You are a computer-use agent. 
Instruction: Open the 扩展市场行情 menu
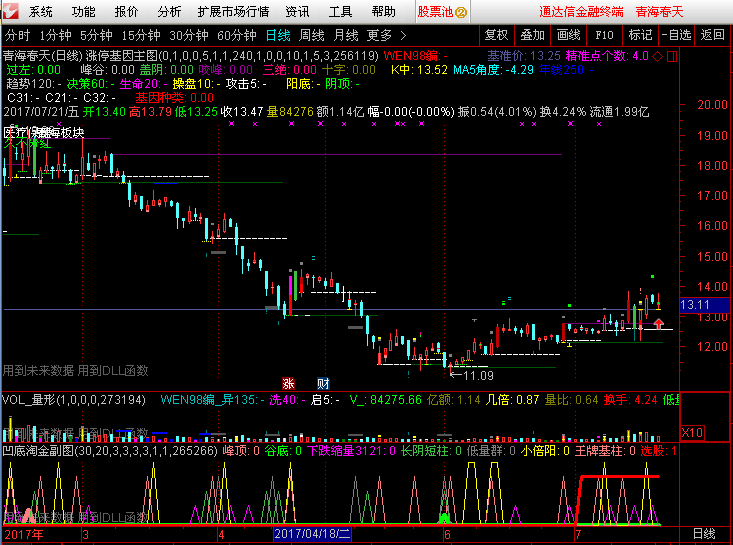(x=233, y=12)
